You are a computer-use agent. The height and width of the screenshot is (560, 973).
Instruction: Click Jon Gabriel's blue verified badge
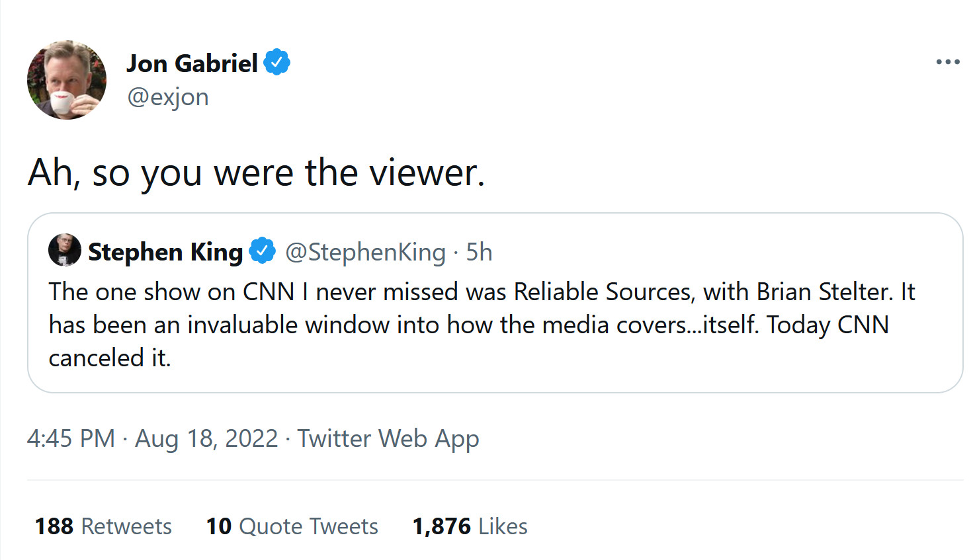[276, 62]
